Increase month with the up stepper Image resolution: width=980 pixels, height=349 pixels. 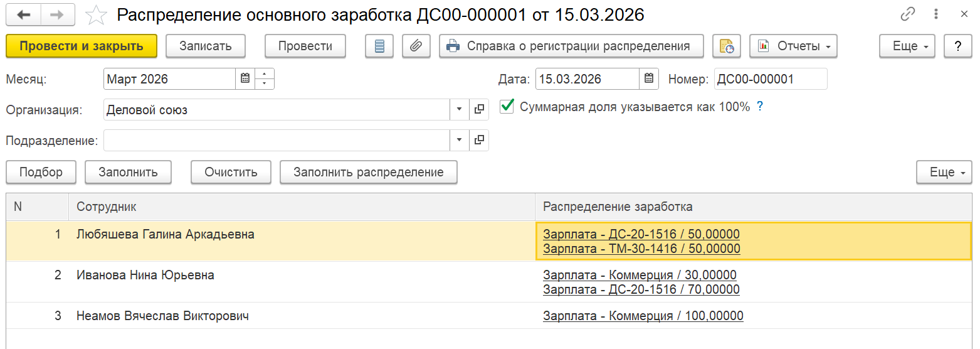click(x=265, y=74)
